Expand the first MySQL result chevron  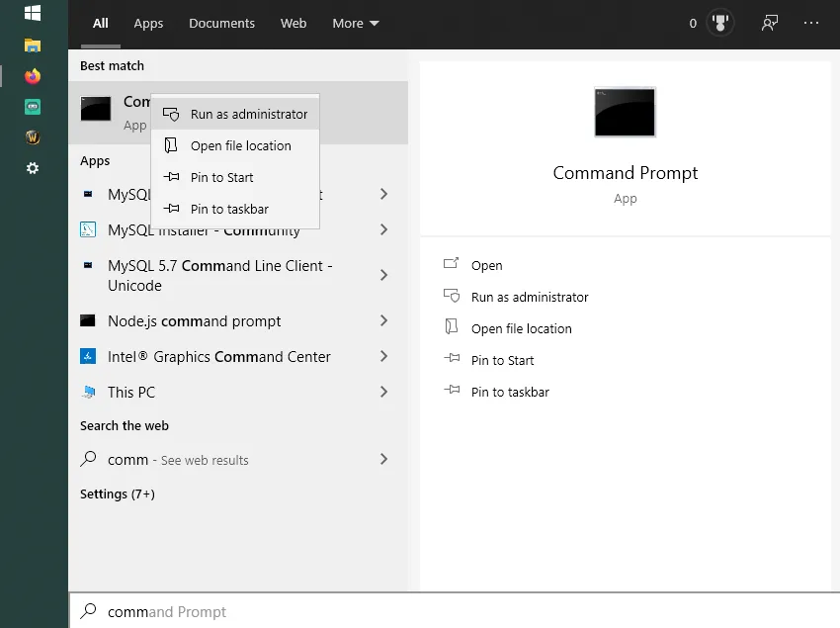coord(383,194)
